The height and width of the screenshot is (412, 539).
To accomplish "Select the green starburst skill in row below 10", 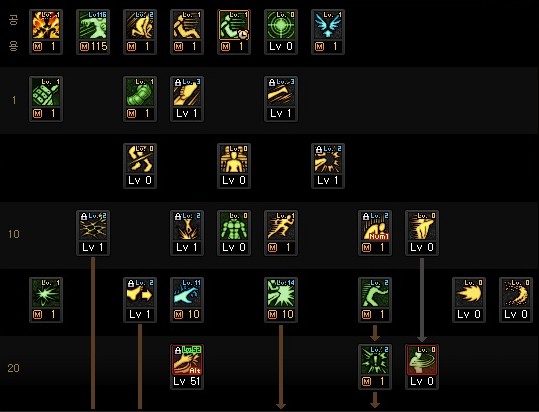I will point(46,293).
